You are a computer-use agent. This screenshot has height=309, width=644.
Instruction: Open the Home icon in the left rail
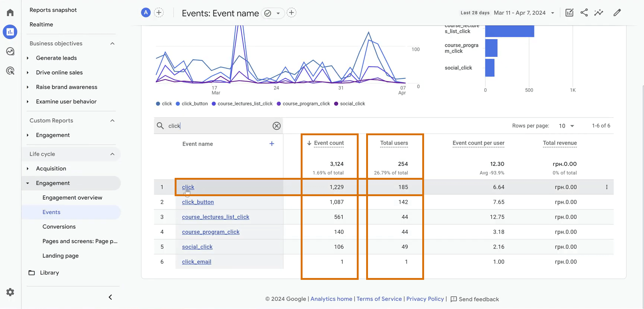pyautogui.click(x=10, y=13)
